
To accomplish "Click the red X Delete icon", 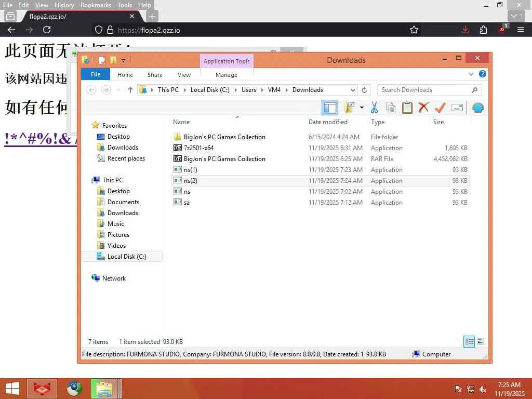I will coord(423,108).
